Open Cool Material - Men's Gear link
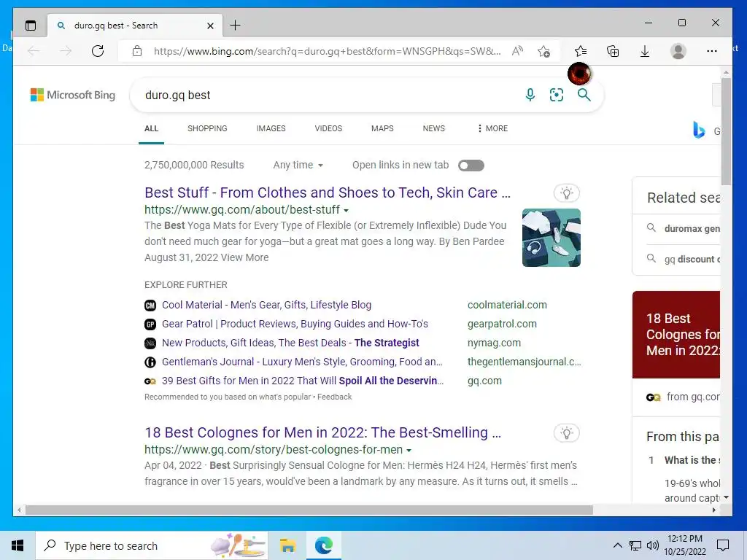The height and width of the screenshot is (560, 747). [267, 306]
